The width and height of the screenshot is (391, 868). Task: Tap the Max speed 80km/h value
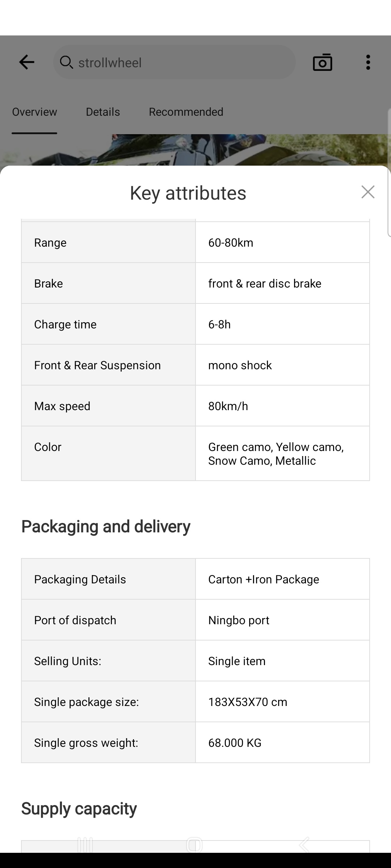pos(228,406)
